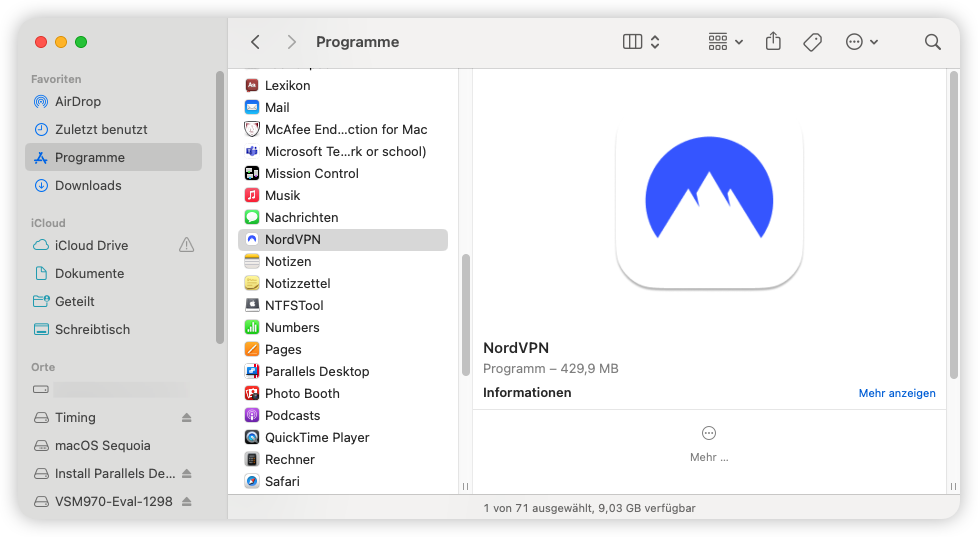Select the Microsoft Teams app icon
The width and height of the screenshot is (978, 537).
(x=252, y=151)
